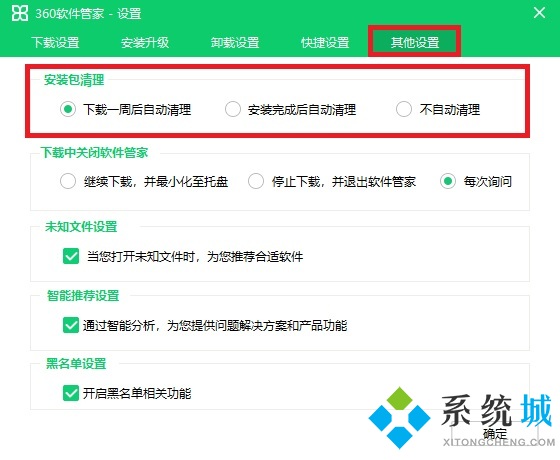
Task: Go to the 卸载设置 tab
Action: [x=235, y=42]
